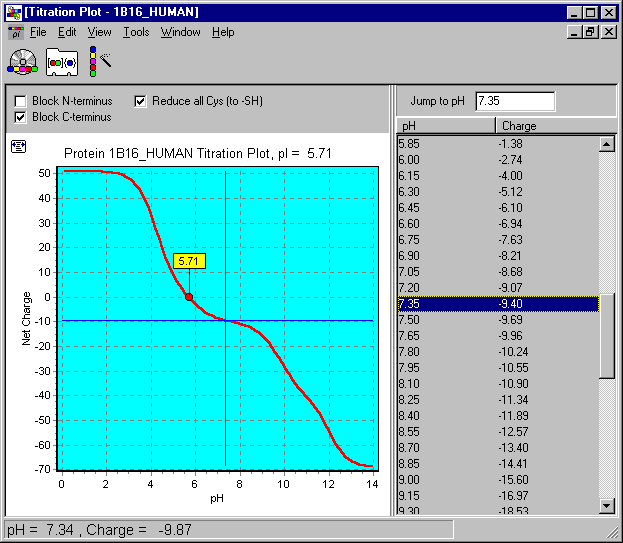
Task: Select the row with pH 8.85
Action: [x=498, y=464]
